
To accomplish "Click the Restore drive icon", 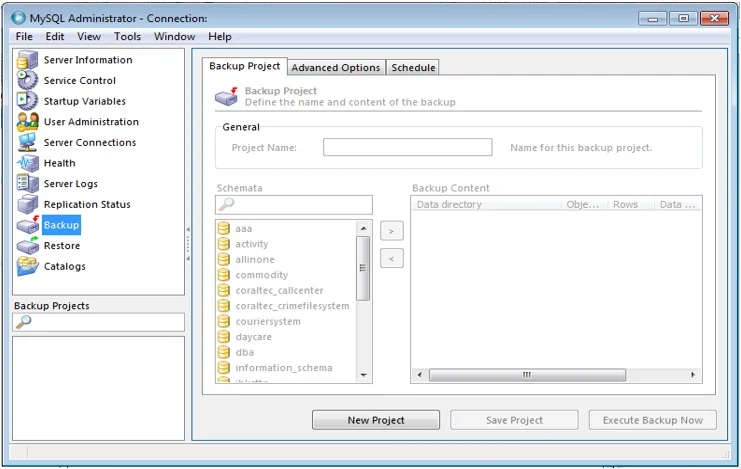I will [x=27, y=245].
